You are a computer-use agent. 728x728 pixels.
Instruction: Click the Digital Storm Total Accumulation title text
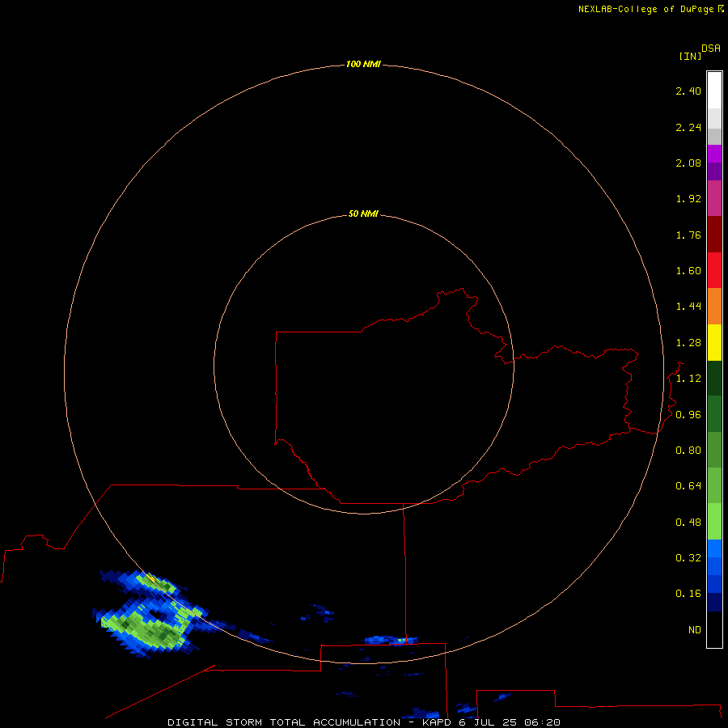coord(284,722)
